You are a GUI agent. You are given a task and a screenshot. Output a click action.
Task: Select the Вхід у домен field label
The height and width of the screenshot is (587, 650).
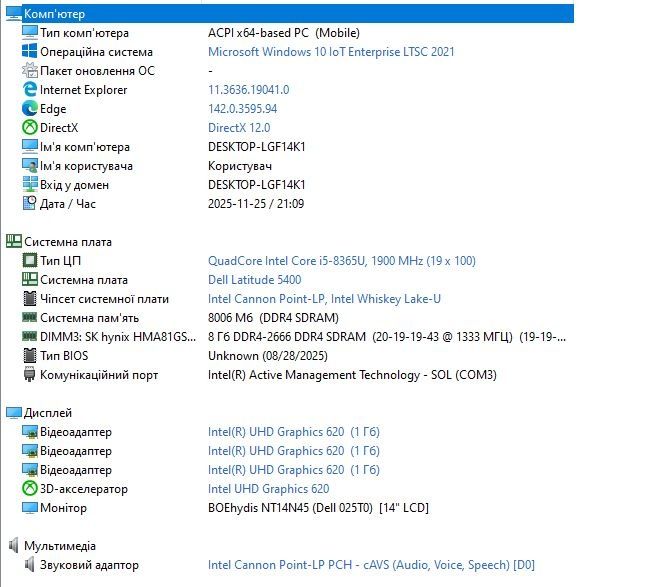[75, 185]
